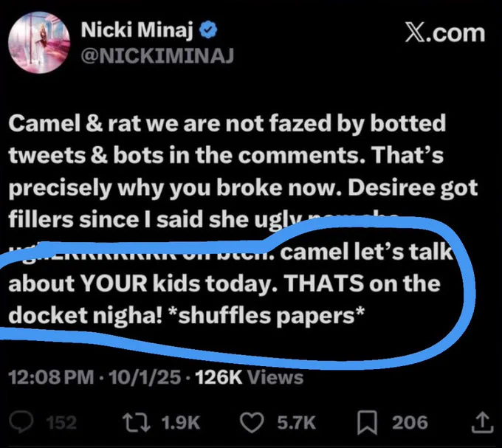This screenshot has width=502, height=448.
Task: Click the Nicki Minaj display name
Action: pos(137,30)
